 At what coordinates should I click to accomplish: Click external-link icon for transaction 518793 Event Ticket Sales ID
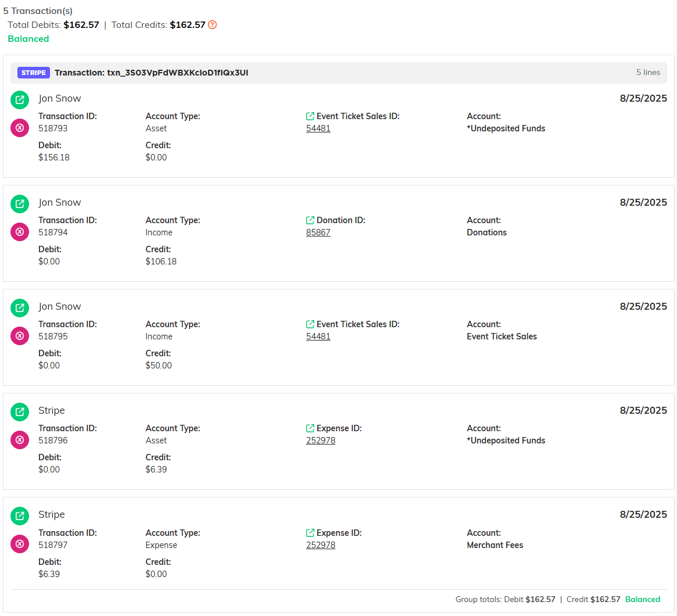pyautogui.click(x=310, y=116)
